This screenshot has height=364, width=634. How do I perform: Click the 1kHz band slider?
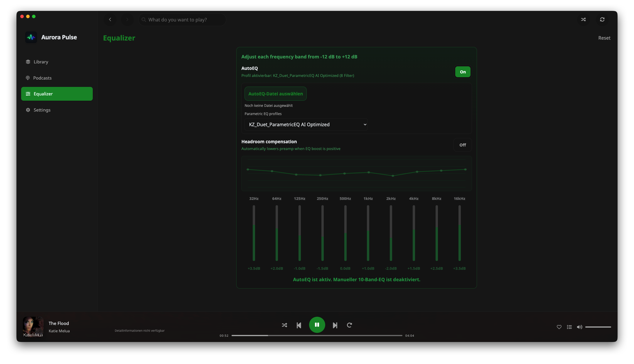click(368, 233)
